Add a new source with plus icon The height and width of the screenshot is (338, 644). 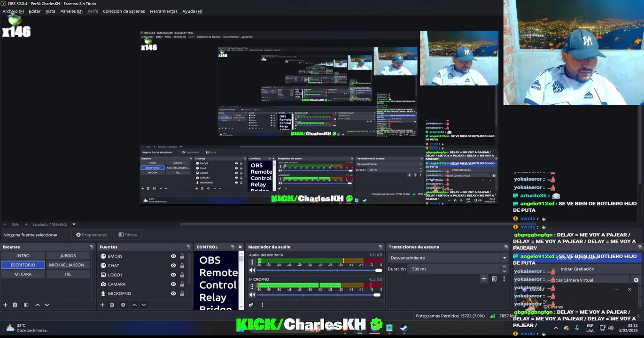pos(102,305)
